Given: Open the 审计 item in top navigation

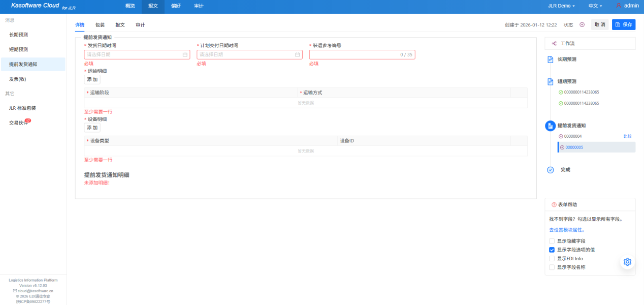Looking at the screenshot, I should (199, 6).
